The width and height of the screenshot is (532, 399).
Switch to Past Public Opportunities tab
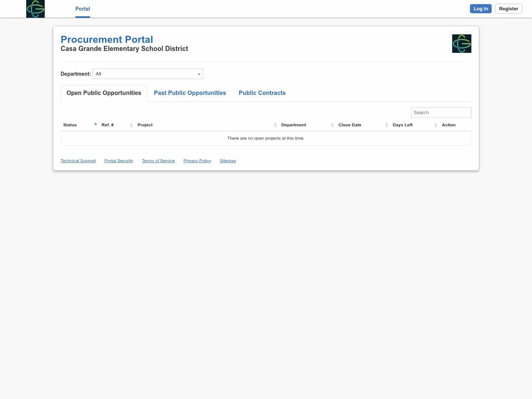(190, 93)
